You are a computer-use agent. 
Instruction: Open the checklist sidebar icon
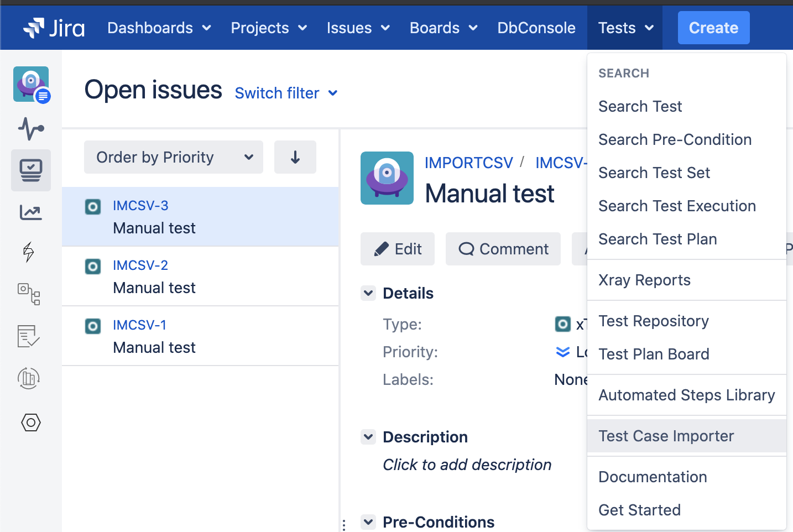coord(29,336)
